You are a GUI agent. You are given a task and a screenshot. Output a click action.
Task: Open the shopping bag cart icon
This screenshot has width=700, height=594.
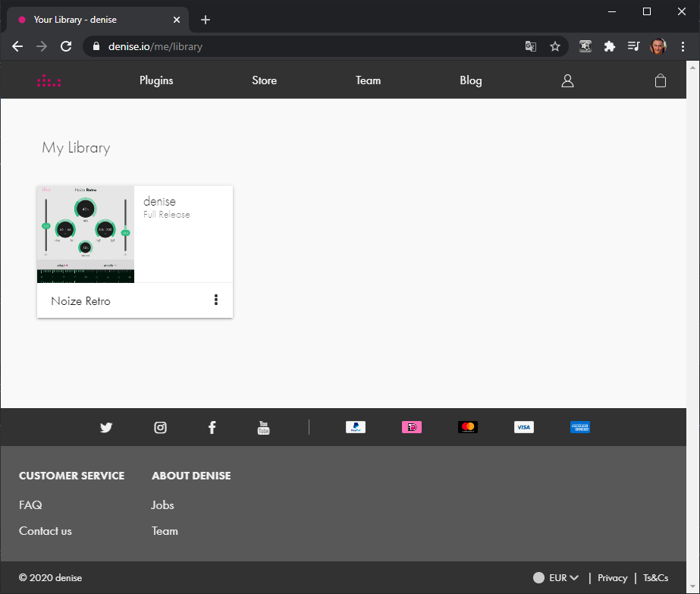[x=661, y=81]
